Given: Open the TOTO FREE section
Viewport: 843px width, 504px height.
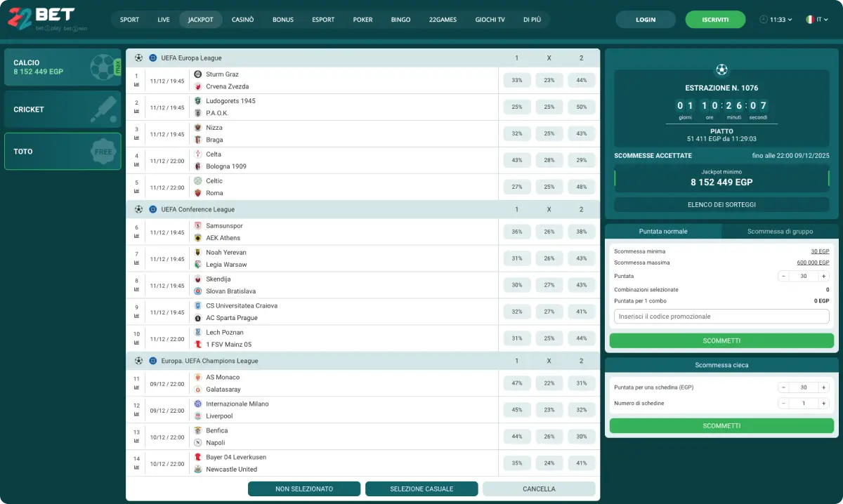Looking at the screenshot, I should 63,151.
